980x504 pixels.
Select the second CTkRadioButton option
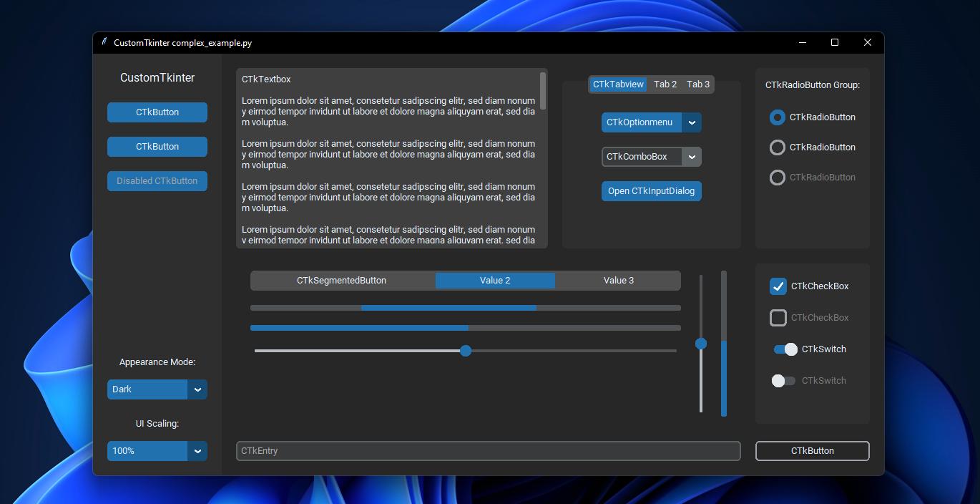(778, 147)
